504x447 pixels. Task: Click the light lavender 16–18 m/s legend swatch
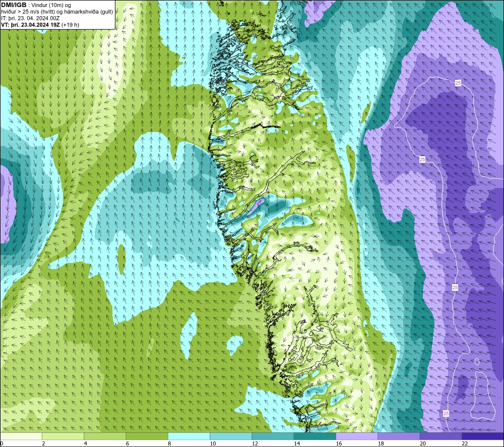pyautogui.click(x=357, y=436)
